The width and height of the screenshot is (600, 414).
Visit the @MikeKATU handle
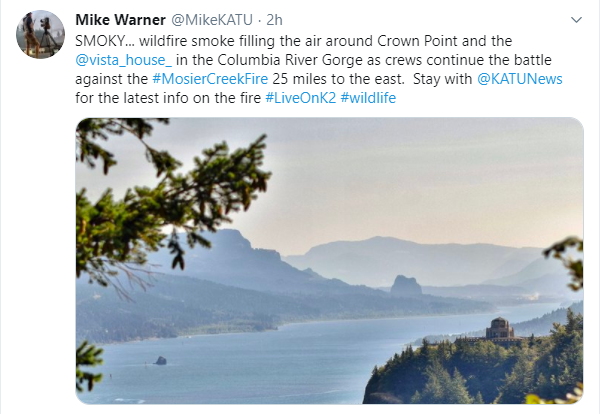(212, 20)
